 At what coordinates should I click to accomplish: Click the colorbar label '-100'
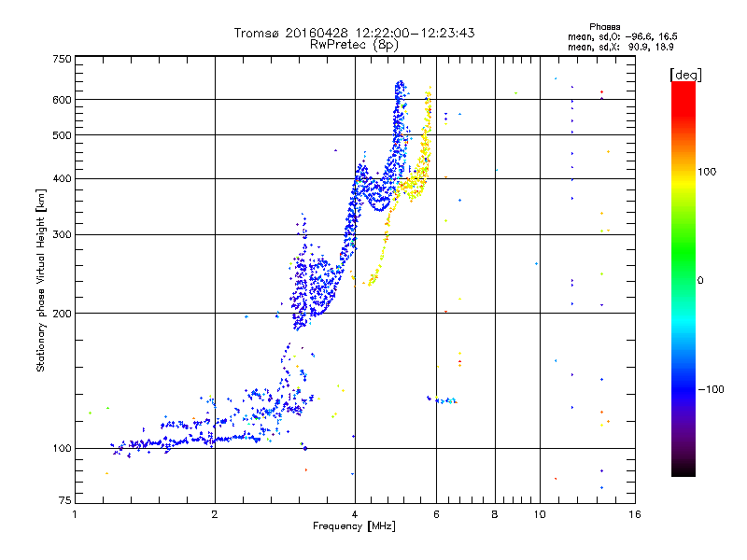coord(711,389)
